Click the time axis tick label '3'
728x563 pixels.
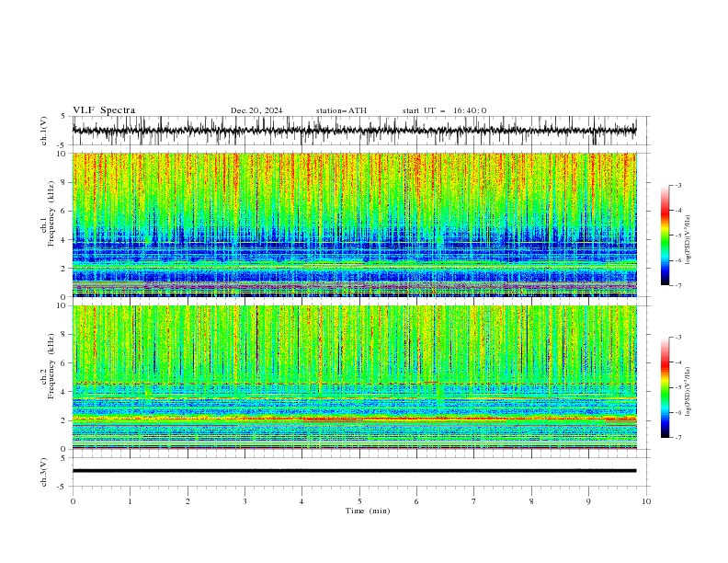click(245, 501)
